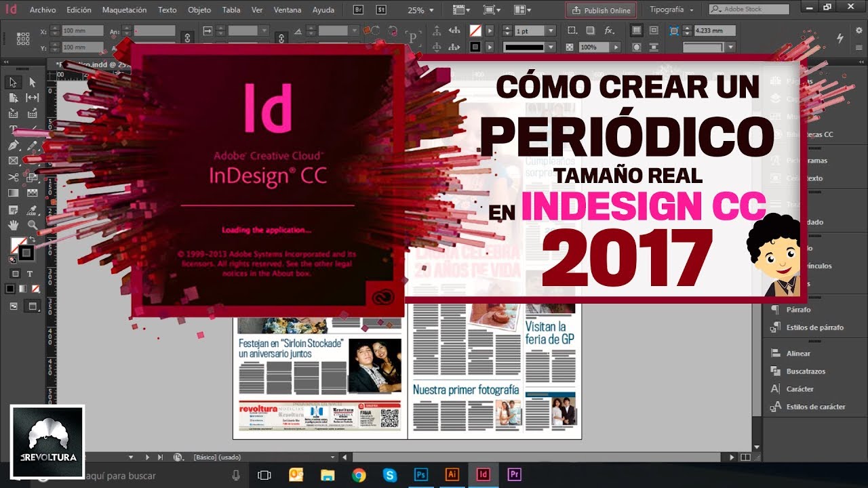The width and height of the screenshot is (868, 488).
Task: Select the Hand tool
Action: pos(13,225)
